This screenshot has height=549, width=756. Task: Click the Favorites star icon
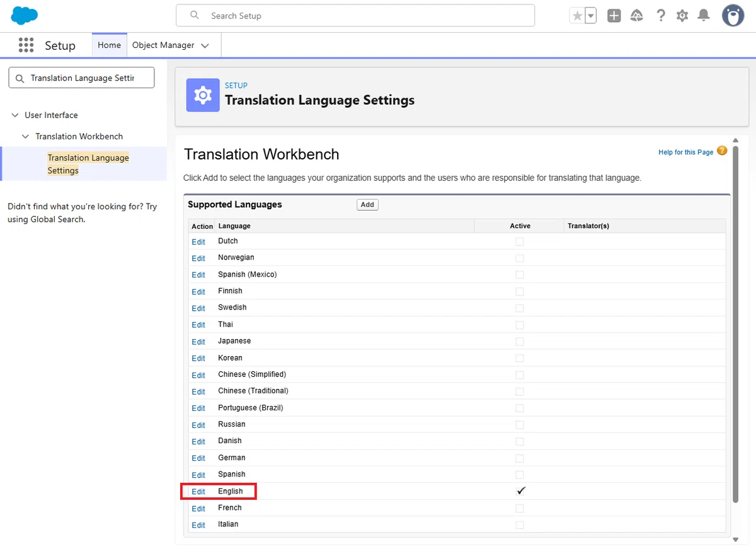(577, 16)
